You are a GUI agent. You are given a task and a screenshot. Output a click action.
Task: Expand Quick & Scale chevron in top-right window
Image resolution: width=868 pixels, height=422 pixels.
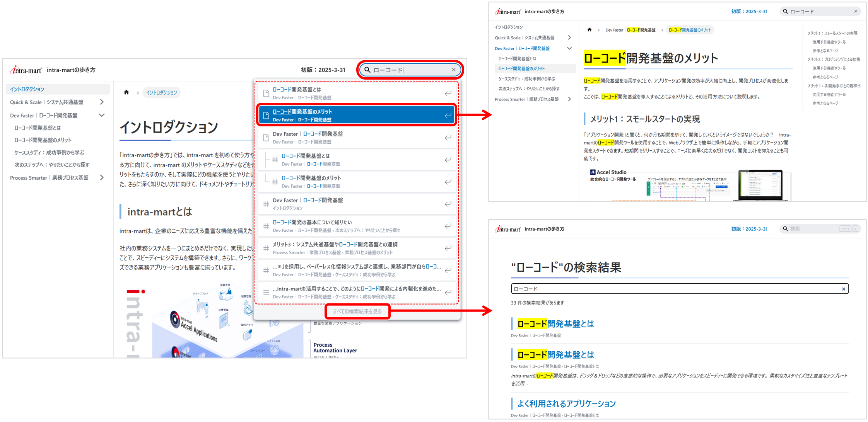click(569, 37)
